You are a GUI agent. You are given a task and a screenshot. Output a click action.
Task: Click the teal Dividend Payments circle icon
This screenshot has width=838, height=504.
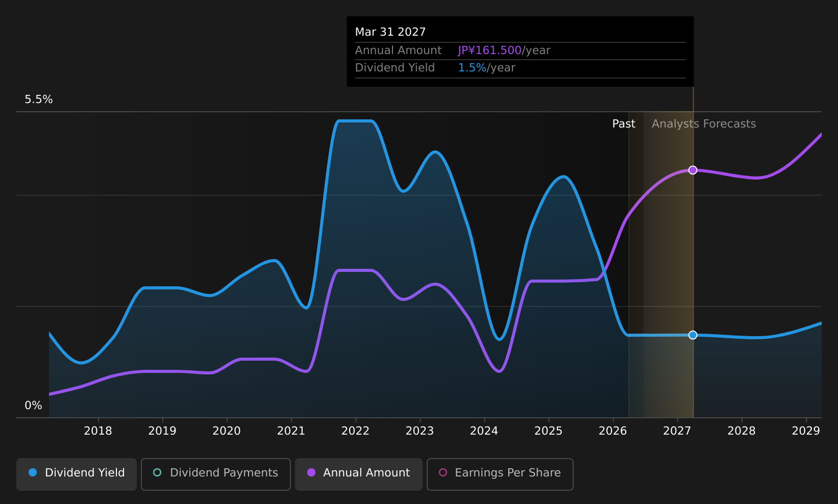pos(157,472)
